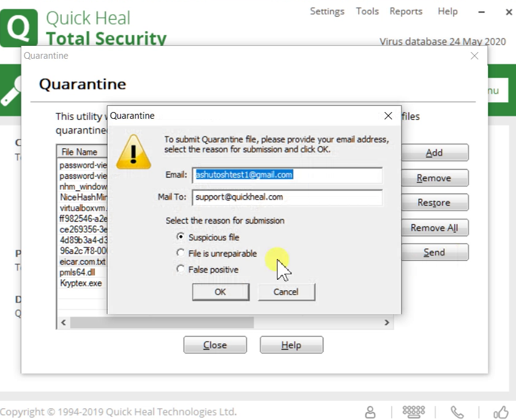Select the NiceHashMin file row
The width and height of the screenshot is (516, 420).
83,197
